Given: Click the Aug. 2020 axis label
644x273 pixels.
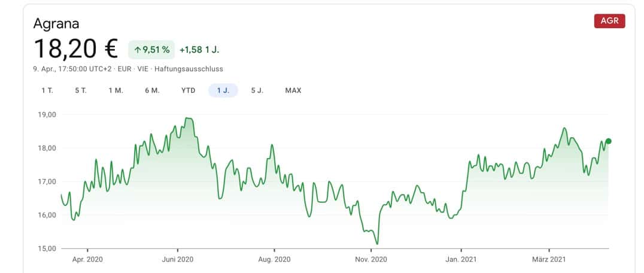Looking at the screenshot, I should 274,259.
